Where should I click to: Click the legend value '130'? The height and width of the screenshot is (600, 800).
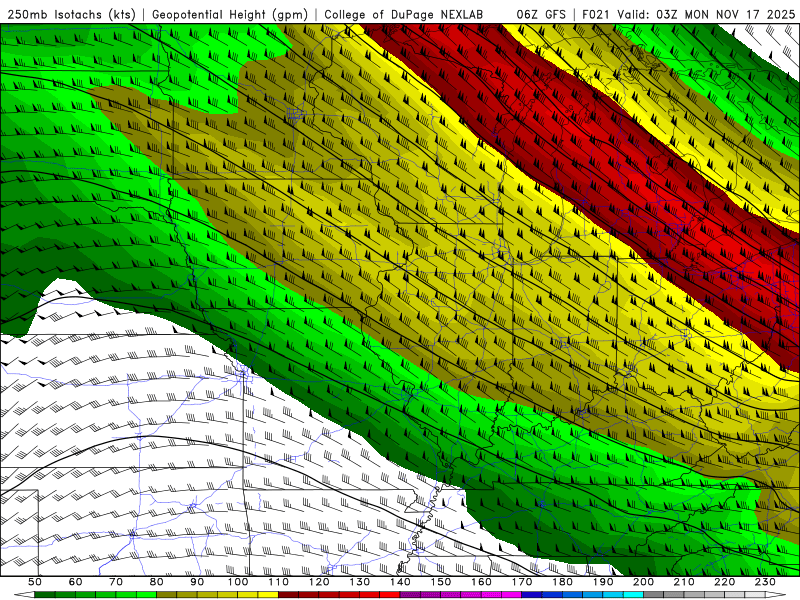[360, 582]
